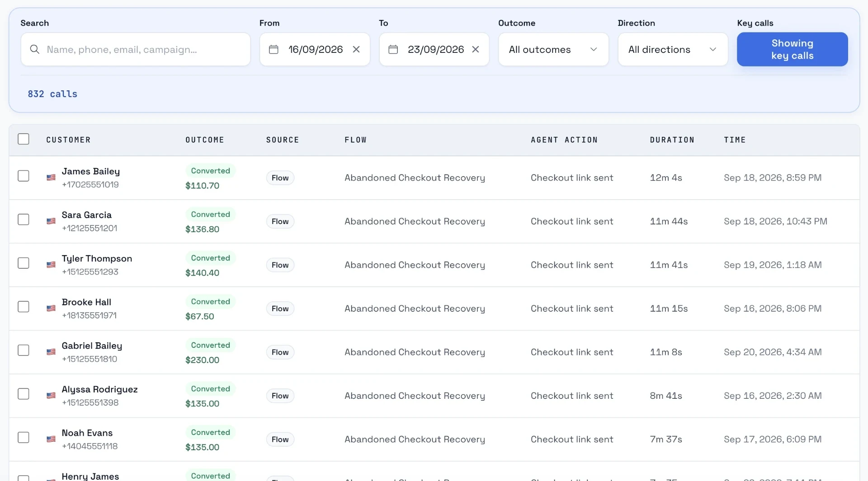Select the Noah Evans row checkbox
This screenshot has height=481, width=868.
click(x=24, y=437)
